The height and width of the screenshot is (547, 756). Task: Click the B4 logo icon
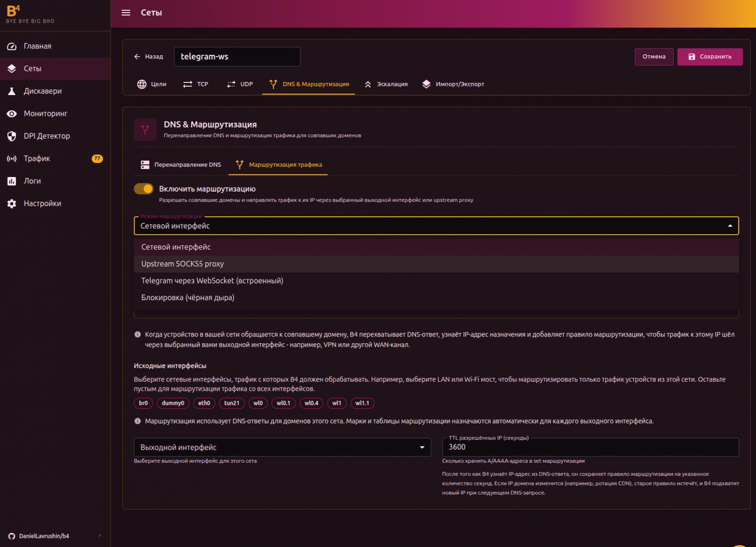coord(13,10)
